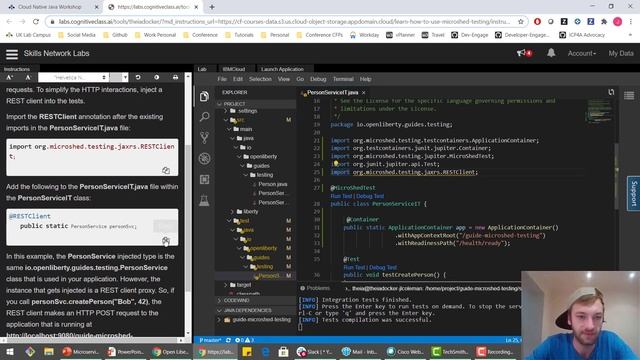640x360 pixels.
Task: Open the Extensions view icon
Action: click(x=204, y=179)
